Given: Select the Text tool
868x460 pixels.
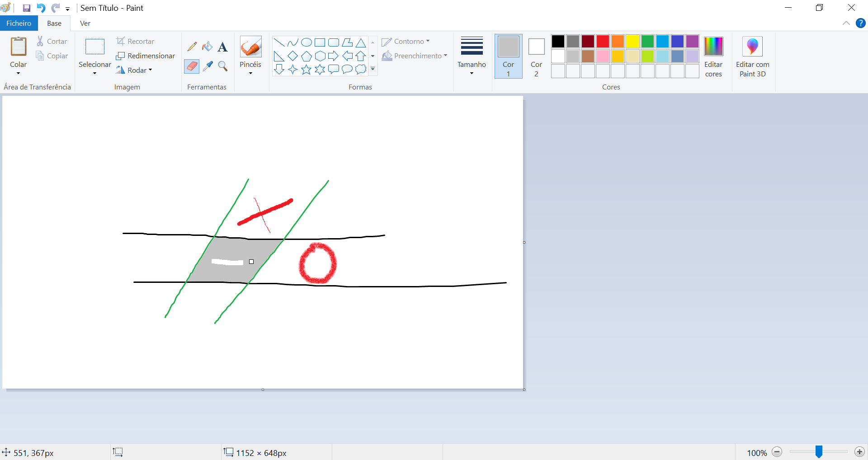Looking at the screenshot, I should click(x=222, y=47).
